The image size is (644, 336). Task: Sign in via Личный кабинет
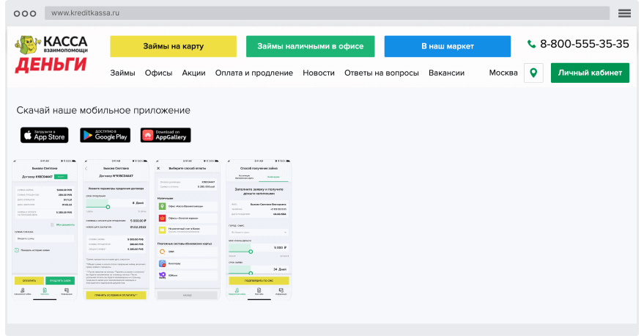pos(590,73)
